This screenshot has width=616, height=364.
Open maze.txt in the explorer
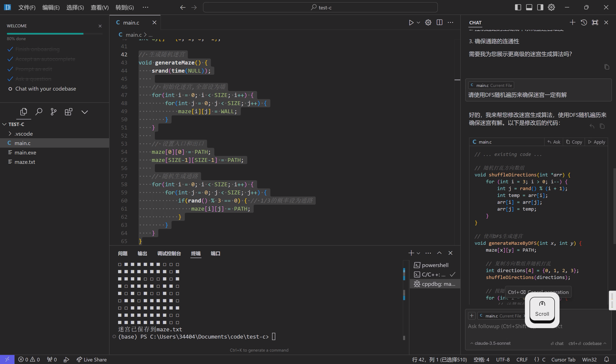[25, 162]
